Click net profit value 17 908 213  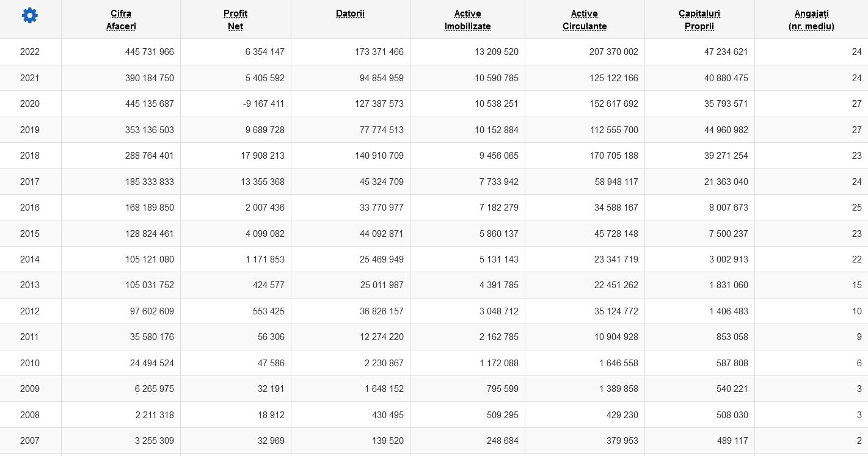(x=263, y=156)
